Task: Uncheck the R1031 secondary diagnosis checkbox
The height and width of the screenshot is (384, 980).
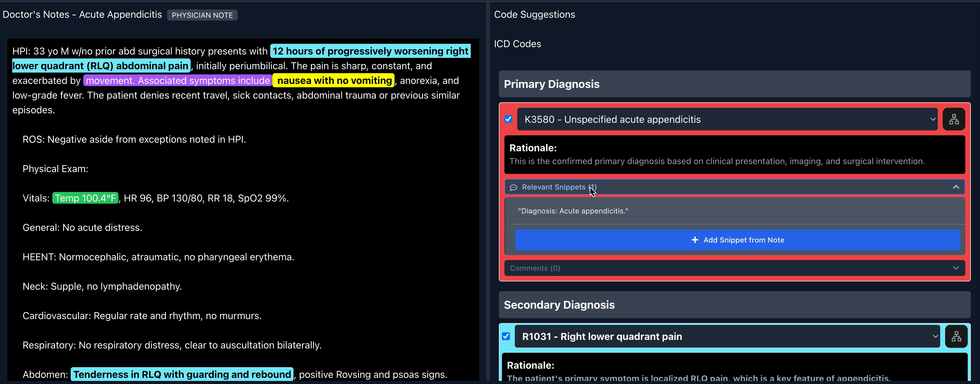Action: click(x=506, y=336)
